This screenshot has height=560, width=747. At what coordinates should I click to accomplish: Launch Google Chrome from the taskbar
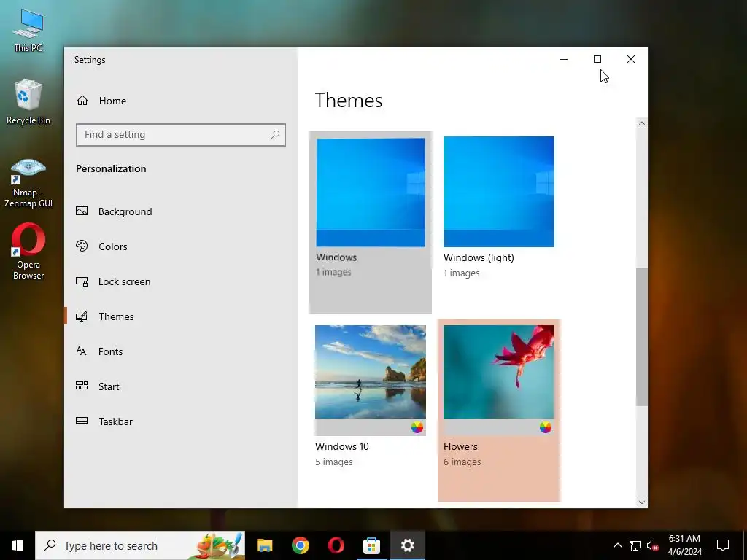pos(300,545)
